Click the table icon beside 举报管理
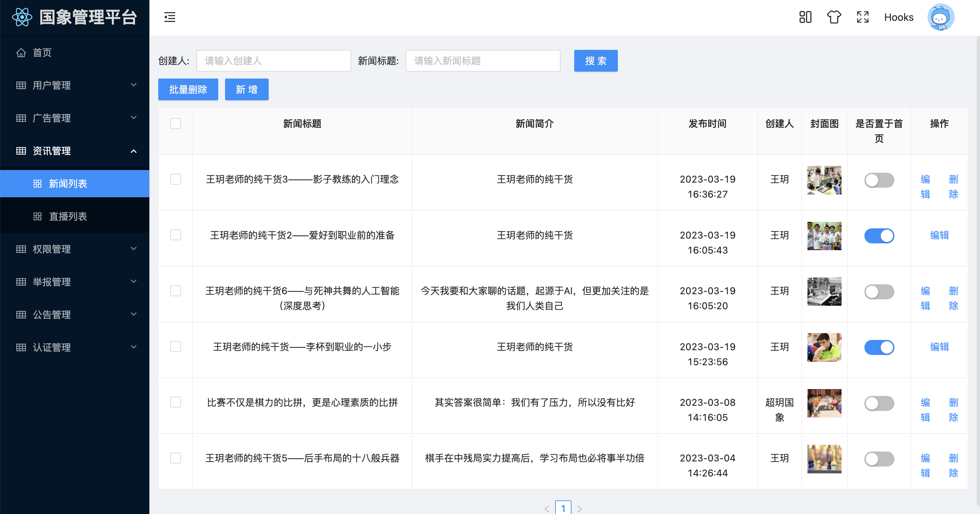Screen dimensions: 980x514 21,282
